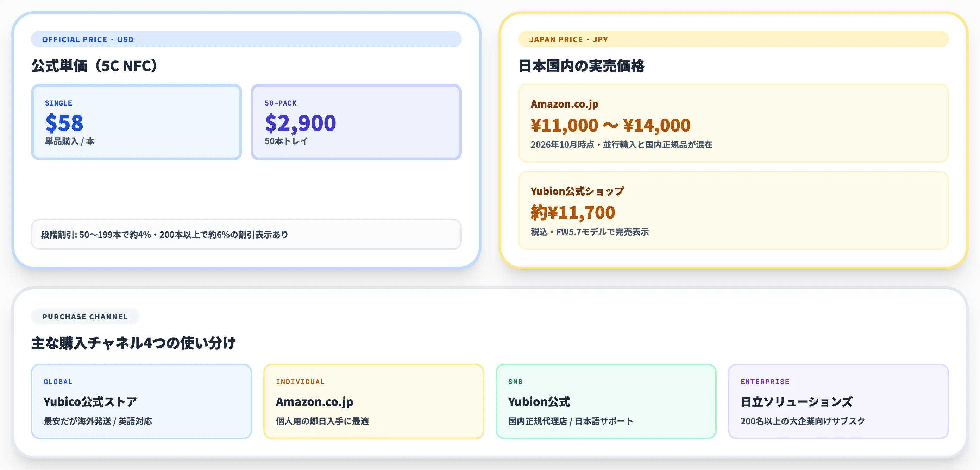Click the OFFICIAL PRICE · USD badge
980x470 pixels.
(246, 39)
